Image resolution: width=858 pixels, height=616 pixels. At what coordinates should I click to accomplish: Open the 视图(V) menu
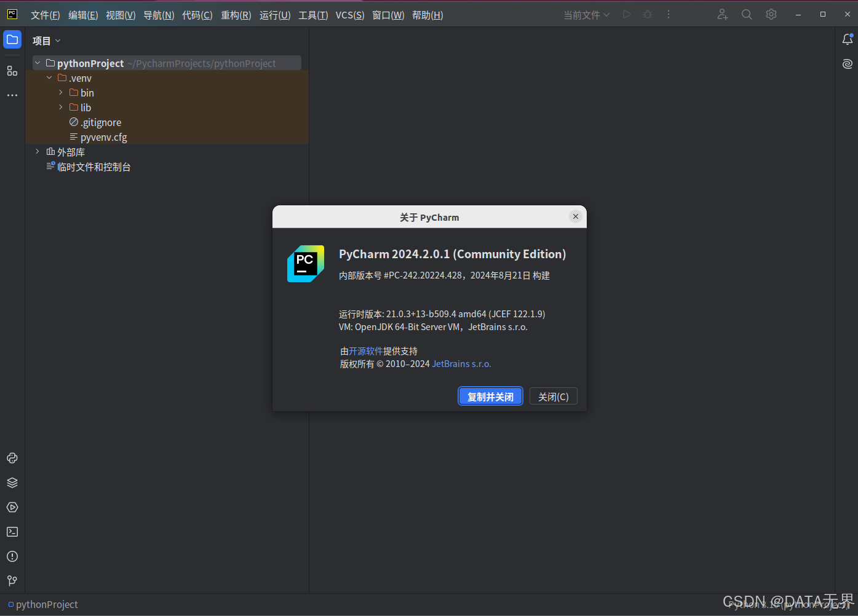point(121,15)
